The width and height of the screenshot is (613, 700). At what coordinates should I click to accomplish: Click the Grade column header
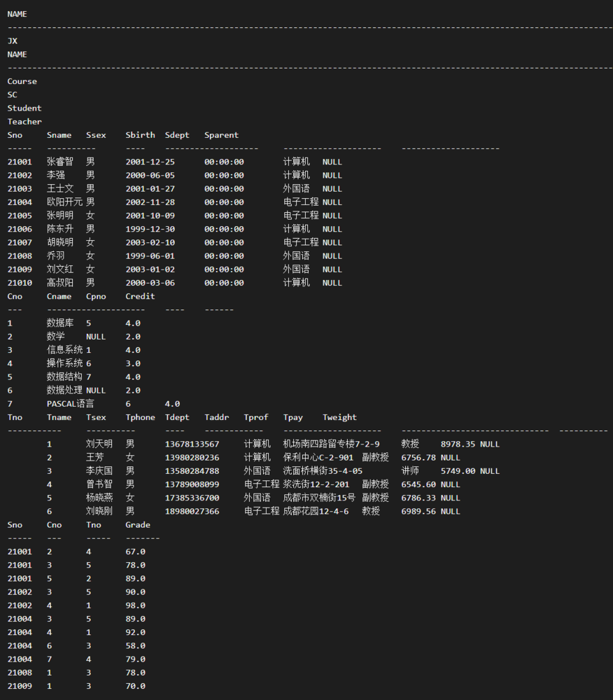(138, 524)
